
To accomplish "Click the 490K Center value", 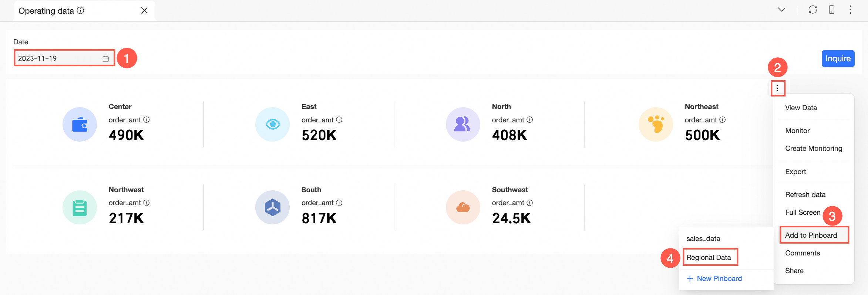I will (x=126, y=135).
